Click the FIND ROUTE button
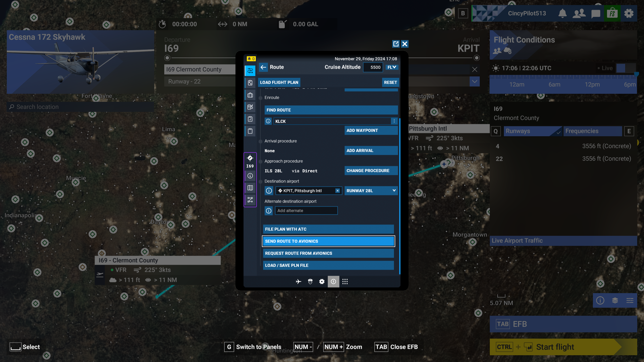Image resolution: width=644 pixels, height=362 pixels. pyautogui.click(x=331, y=110)
